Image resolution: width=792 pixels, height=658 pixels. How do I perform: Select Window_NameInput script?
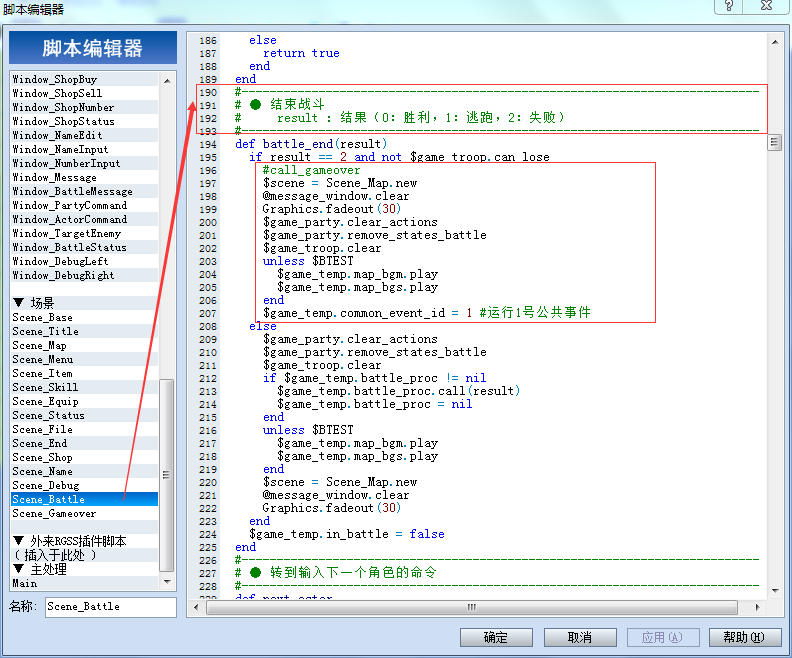click(85, 149)
